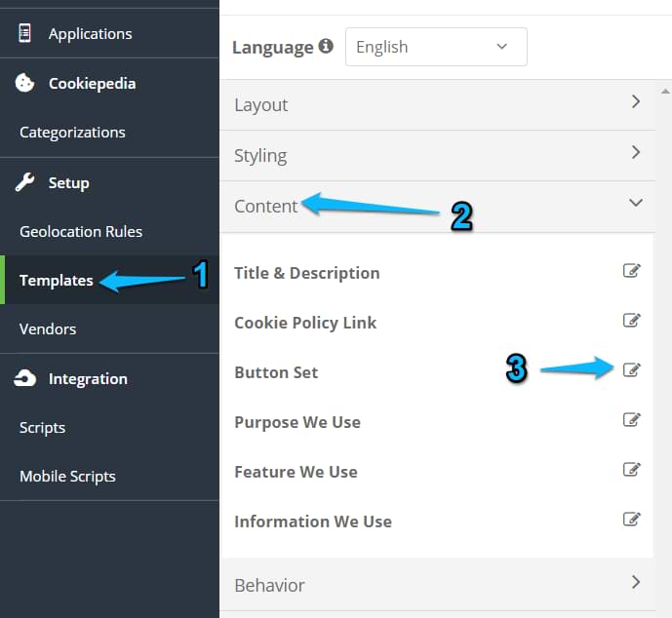Click the edit icon for Purpose We Use
The image size is (672, 618).
point(631,420)
